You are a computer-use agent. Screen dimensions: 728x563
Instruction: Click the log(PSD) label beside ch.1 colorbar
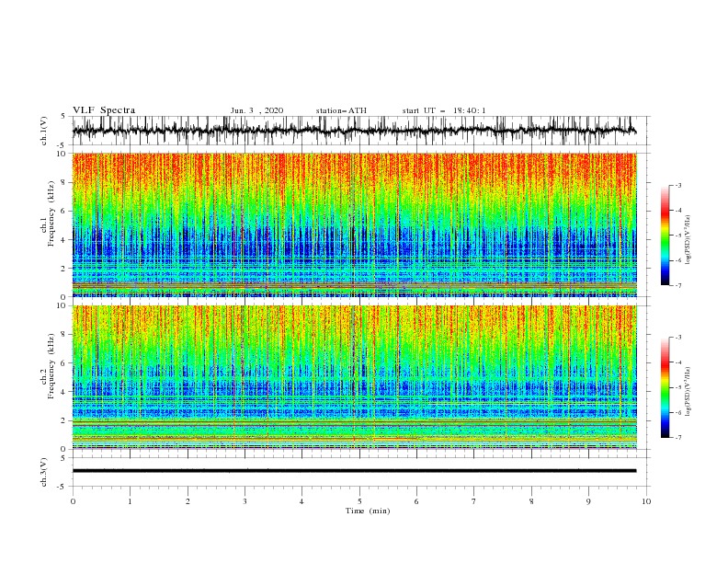pyautogui.click(x=688, y=240)
